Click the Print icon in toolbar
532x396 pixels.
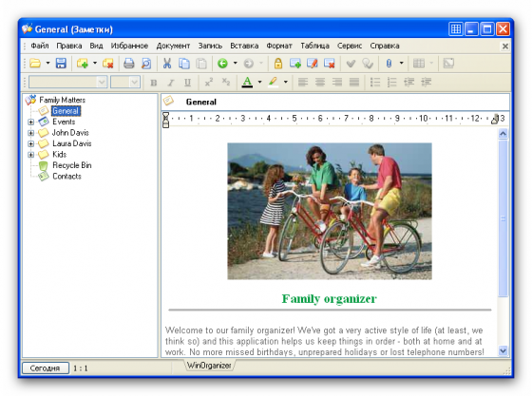[x=129, y=64]
